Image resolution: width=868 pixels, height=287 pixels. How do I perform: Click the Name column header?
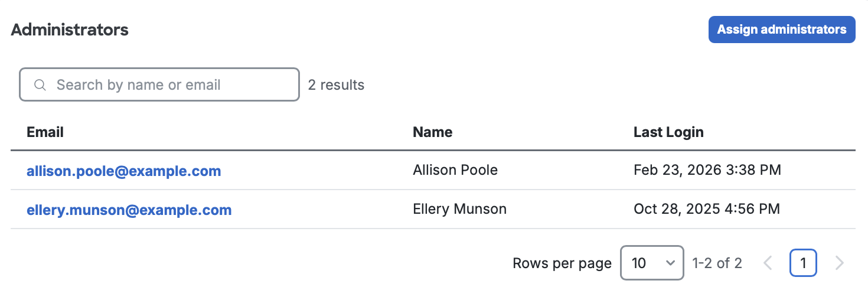click(x=432, y=132)
